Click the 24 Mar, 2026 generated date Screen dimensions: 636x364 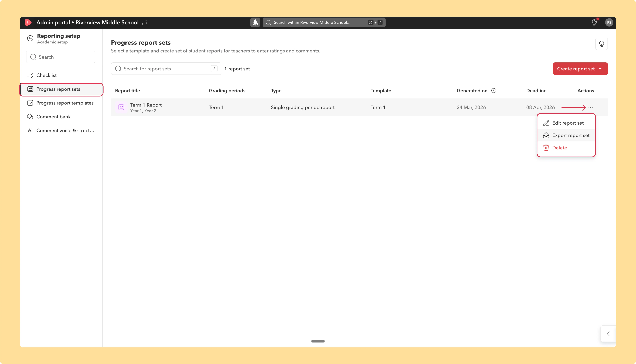[x=471, y=107]
